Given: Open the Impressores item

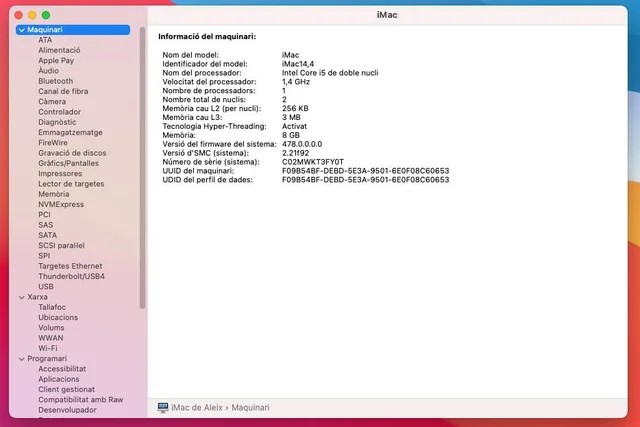Looking at the screenshot, I should click(60, 173).
